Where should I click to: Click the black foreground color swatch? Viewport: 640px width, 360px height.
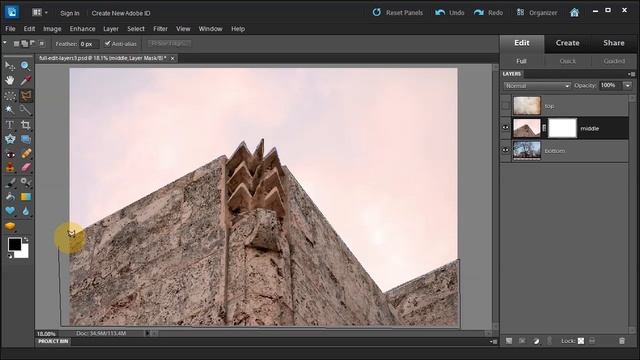coord(14,244)
